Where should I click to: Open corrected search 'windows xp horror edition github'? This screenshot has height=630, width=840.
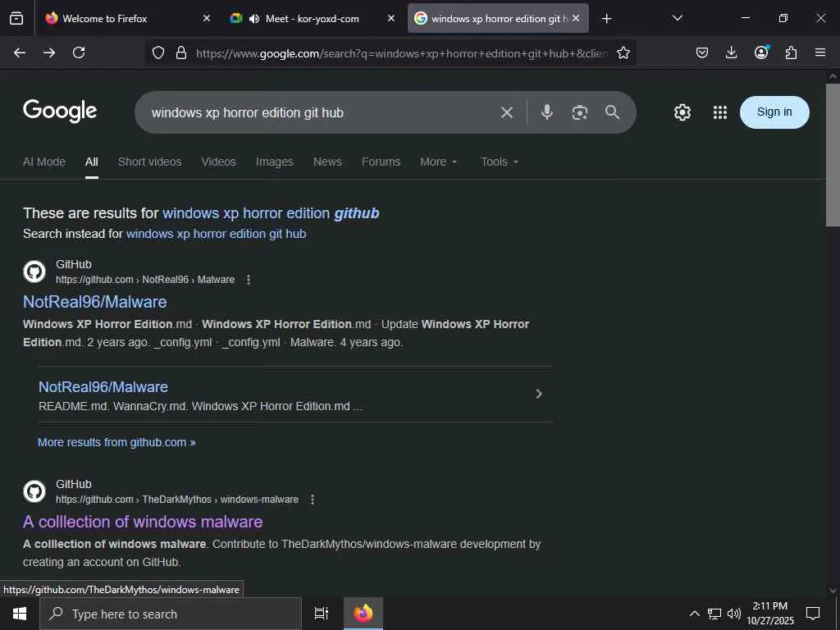pos(271,213)
